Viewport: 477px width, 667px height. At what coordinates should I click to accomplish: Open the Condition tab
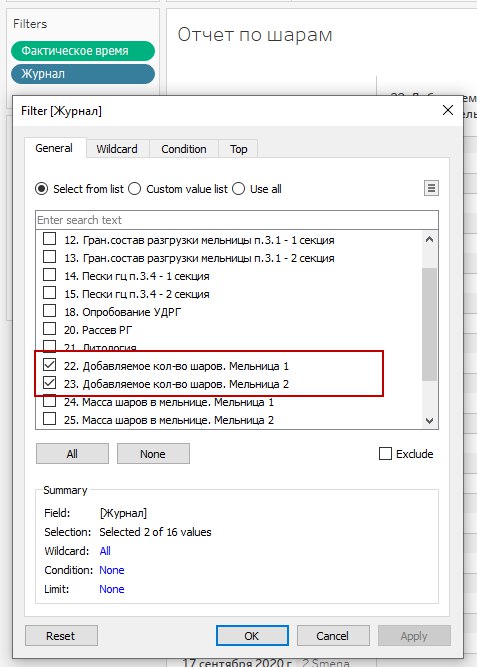(x=184, y=149)
